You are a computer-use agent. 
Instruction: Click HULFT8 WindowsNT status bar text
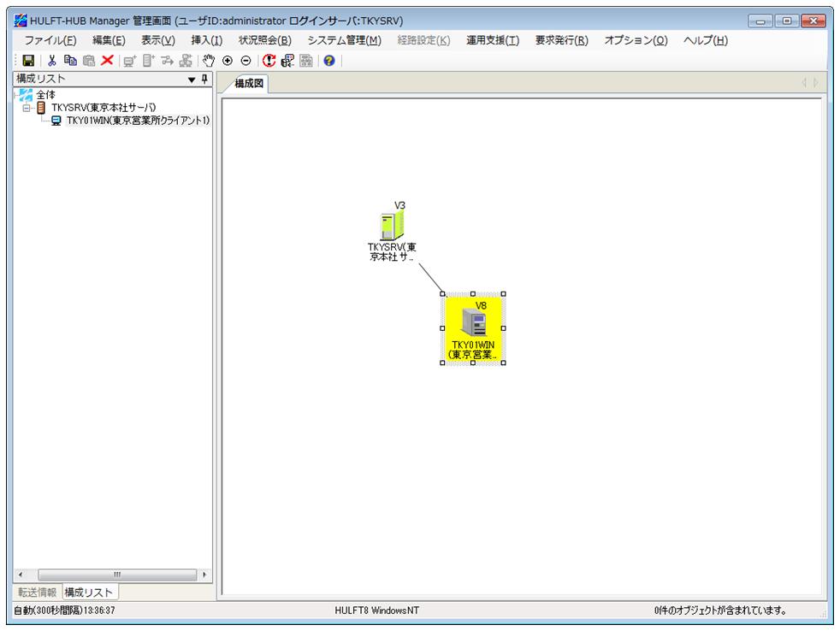tap(376, 610)
